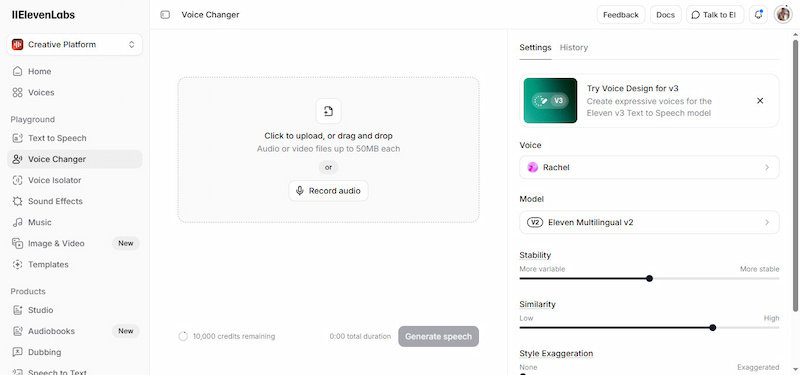This screenshot has height=375, width=800.
Task: Switch to the History tab
Action: (x=573, y=47)
